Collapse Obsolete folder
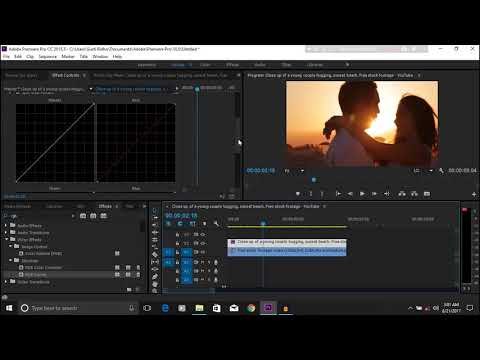This screenshot has width=480, height=360. 10,260
